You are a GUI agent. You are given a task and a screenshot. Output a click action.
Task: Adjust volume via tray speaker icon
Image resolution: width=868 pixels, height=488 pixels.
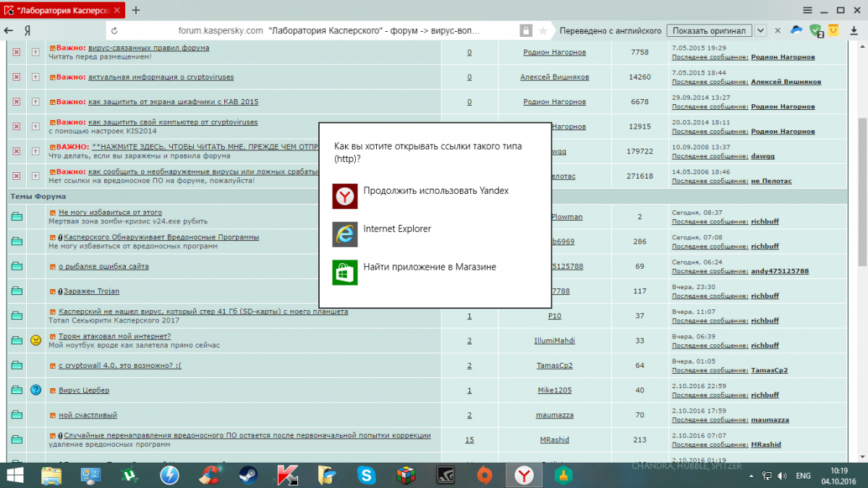(782, 475)
